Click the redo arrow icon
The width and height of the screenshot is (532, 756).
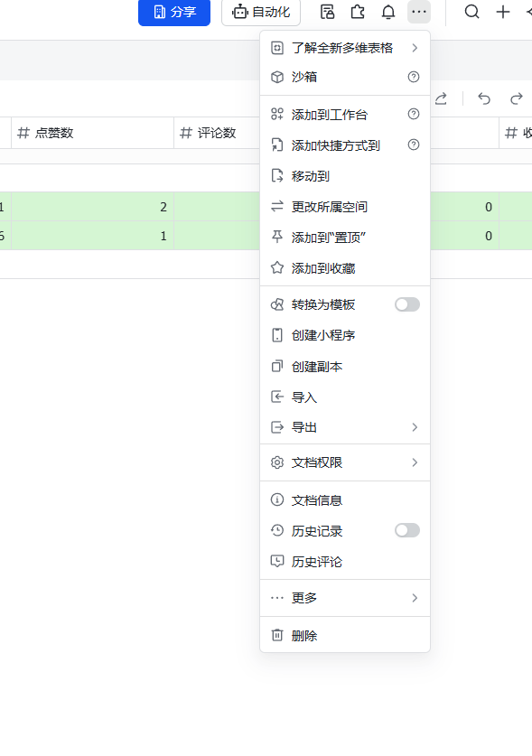pyautogui.click(x=515, y=99)
